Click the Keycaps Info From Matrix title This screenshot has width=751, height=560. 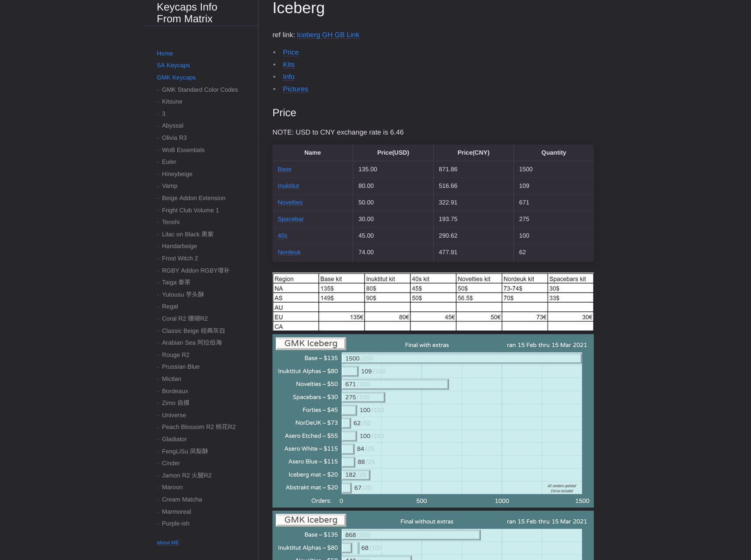click(187, 13)
